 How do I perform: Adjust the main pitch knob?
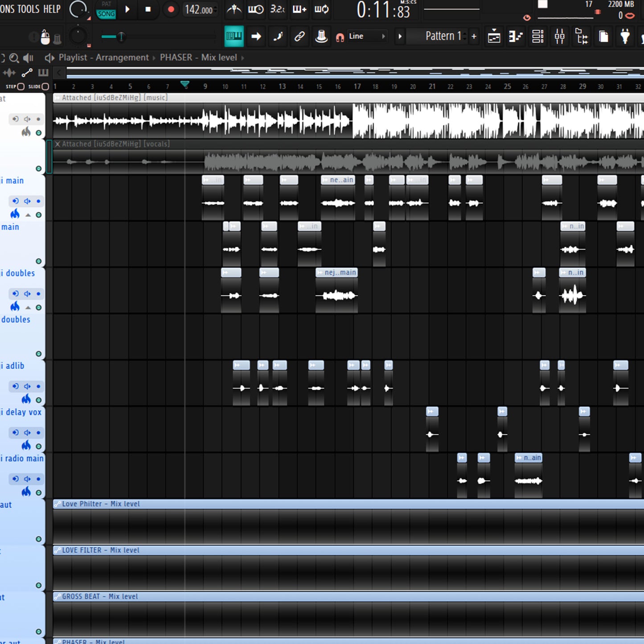click(78, 37)
